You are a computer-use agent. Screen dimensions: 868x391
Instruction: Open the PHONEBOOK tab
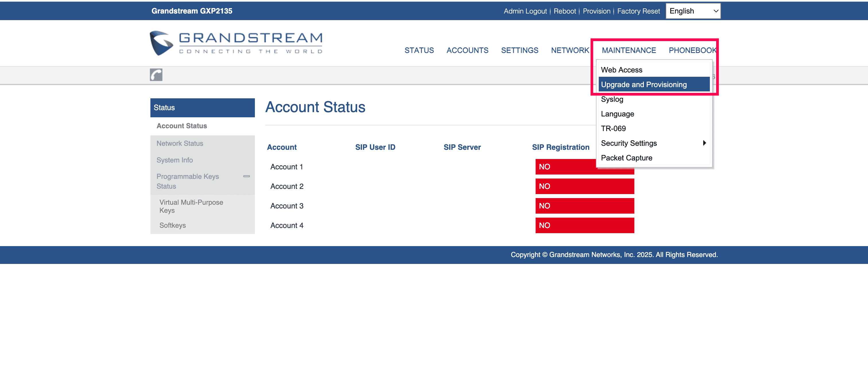[x=692, y=50]
